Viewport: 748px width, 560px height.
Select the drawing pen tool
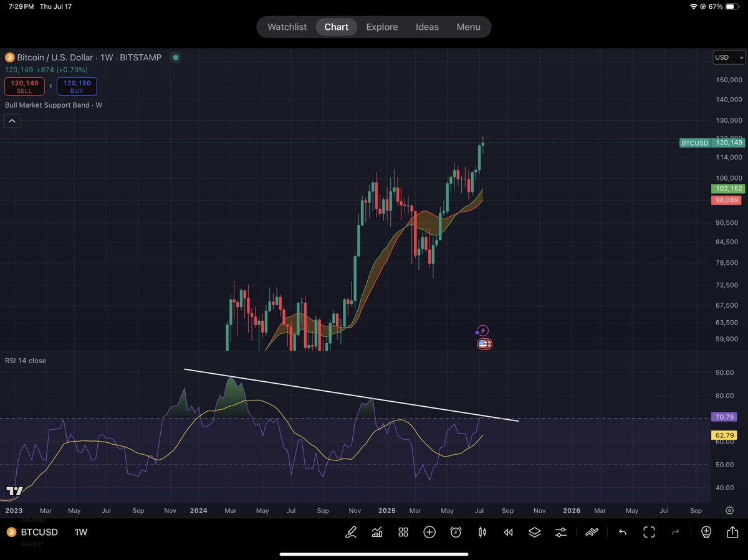pos(351,532)
